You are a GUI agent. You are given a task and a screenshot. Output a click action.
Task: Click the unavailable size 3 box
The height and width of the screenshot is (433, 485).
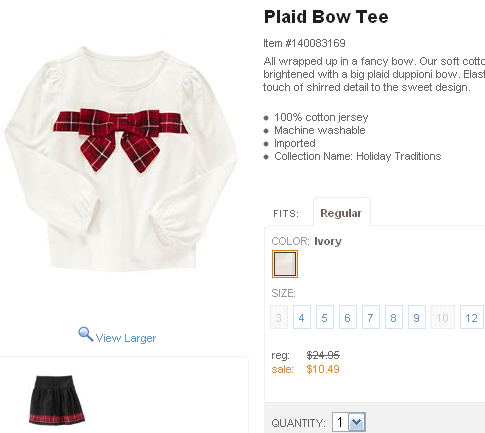[279, 317]
